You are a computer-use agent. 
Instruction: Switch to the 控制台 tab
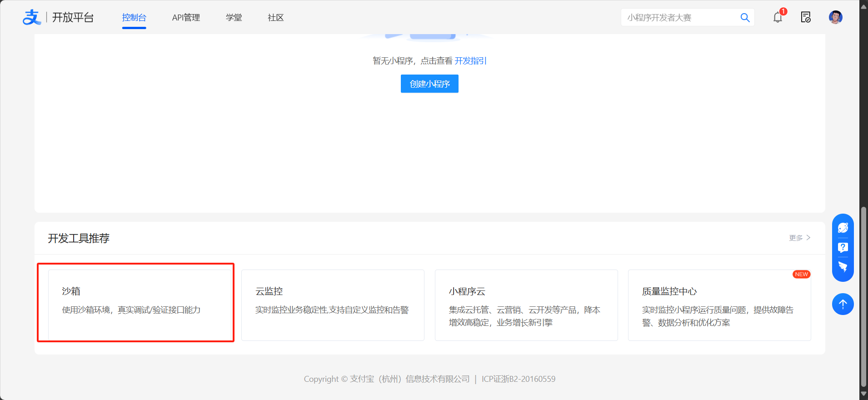click(x=134, y=18)
